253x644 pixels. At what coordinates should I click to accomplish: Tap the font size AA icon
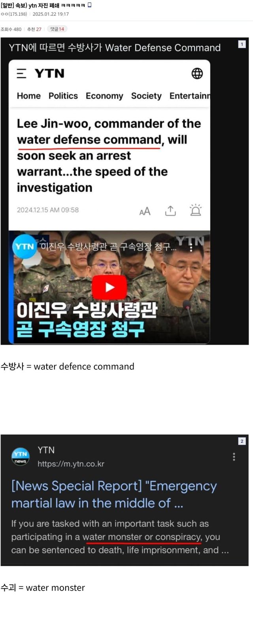pyautogui.click(x=145, y=212)
